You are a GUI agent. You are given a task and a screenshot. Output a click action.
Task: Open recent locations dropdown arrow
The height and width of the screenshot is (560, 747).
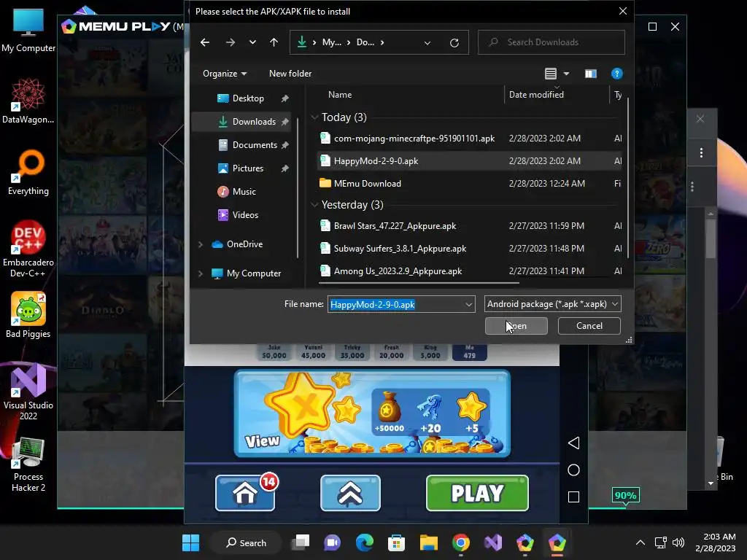(252, 42)
